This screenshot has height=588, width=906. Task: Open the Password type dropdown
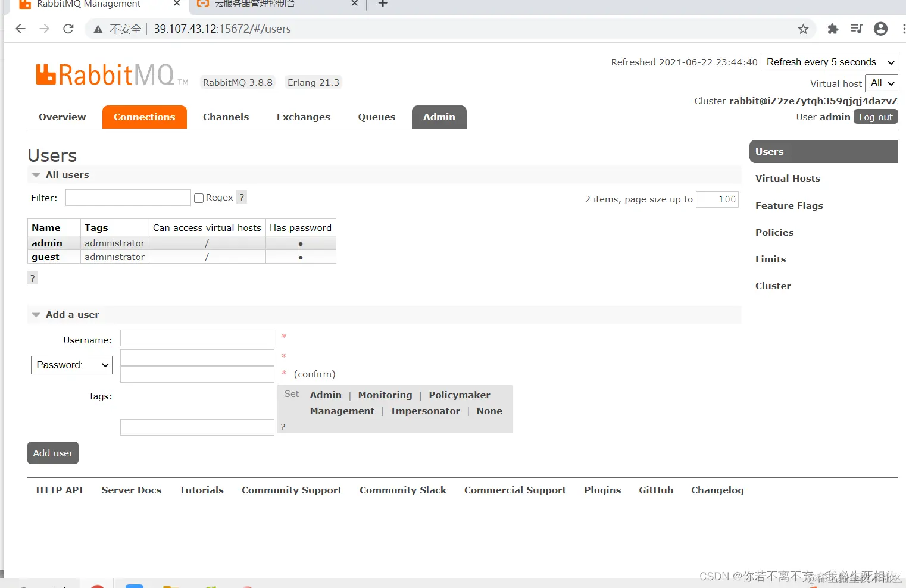(71, 365)
